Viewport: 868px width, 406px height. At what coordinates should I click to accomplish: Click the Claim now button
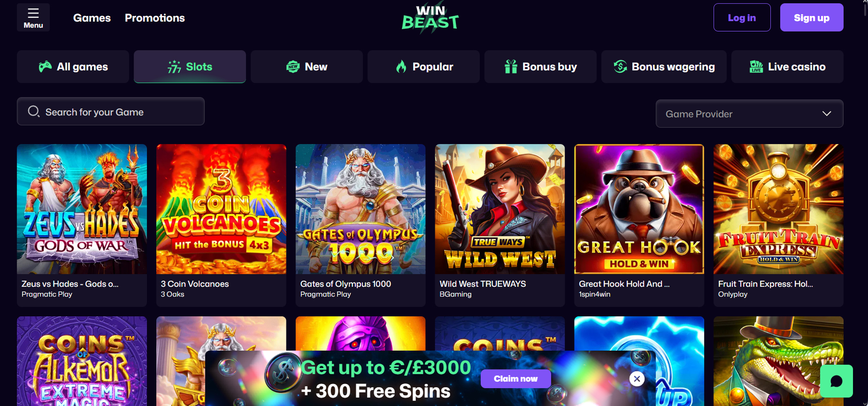pos(515,379)
